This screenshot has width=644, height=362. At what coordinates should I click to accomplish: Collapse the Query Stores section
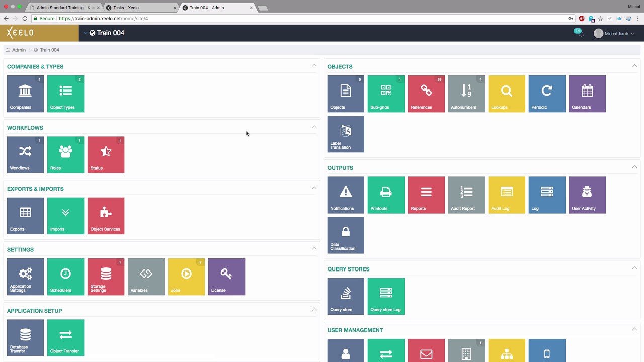pos(634,268)
